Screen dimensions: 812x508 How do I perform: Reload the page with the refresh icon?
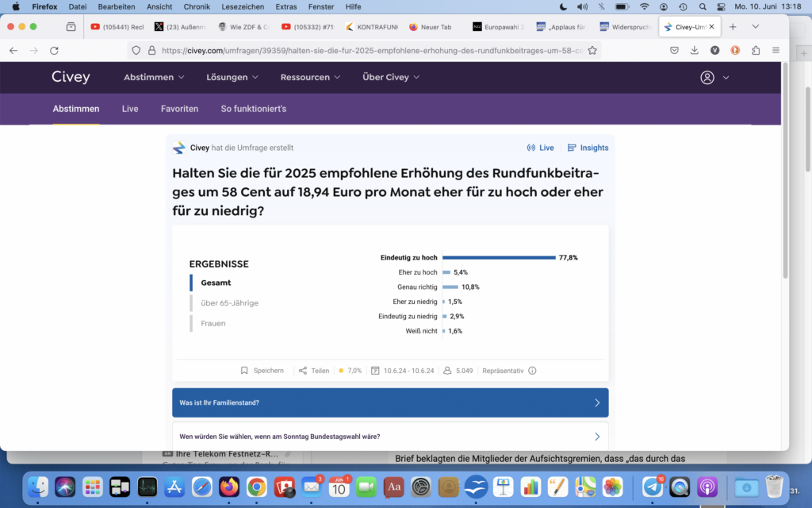pyautogui.click(x=54, y=50)
